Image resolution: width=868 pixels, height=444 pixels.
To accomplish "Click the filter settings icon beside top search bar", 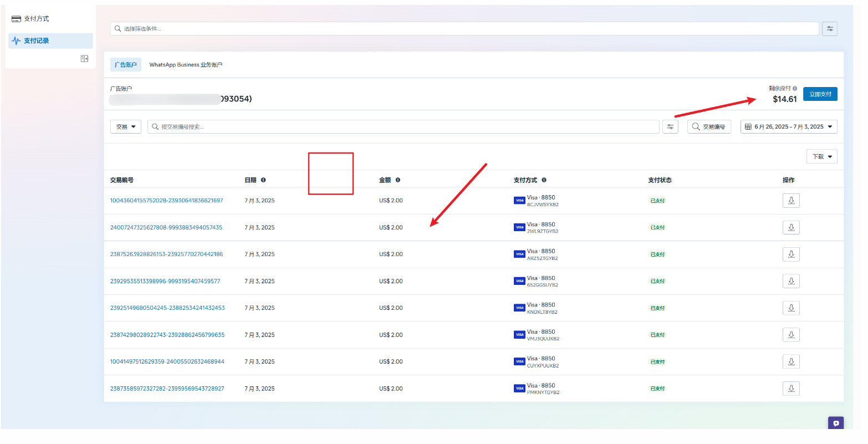I will pyautogui.click(x=829, y=29).
